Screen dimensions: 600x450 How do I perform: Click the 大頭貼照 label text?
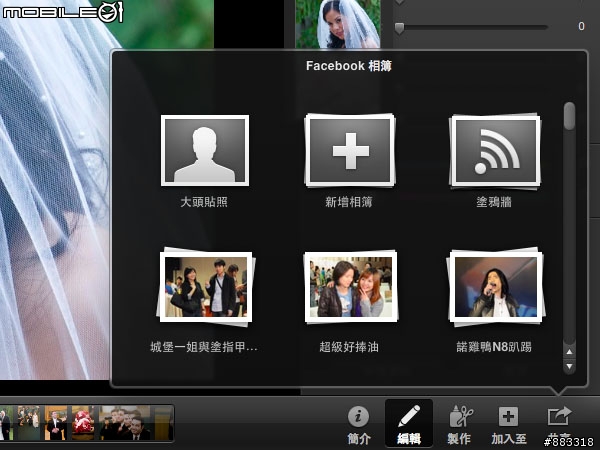click(x=204, y=202)
